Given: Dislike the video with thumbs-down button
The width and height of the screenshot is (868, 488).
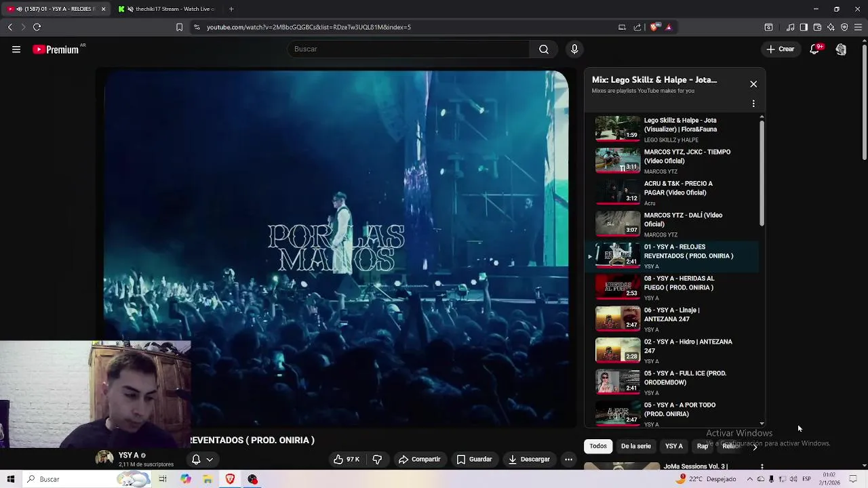Looking at the screenshot, I should pyautogui.click(x=377, y=459).
